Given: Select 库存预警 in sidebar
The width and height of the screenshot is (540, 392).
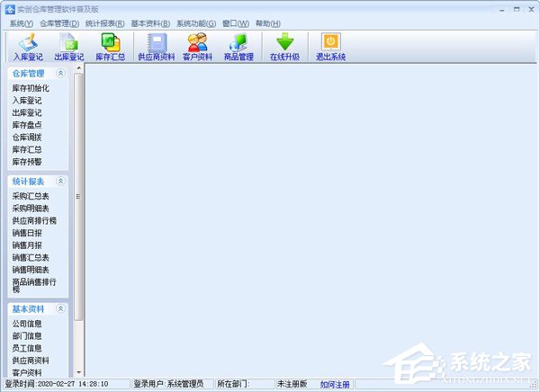Looking at the screenshot, I should (27, 162).
